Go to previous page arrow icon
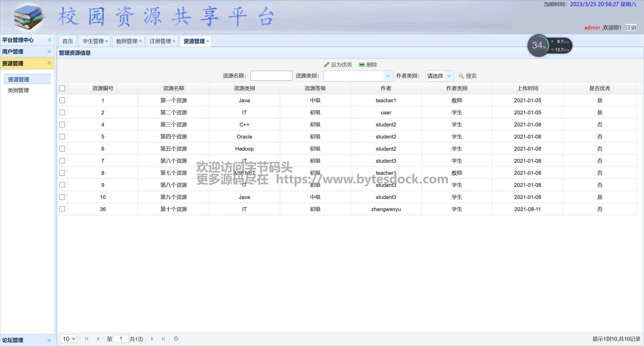The image size is (644, 346). coord(98,339)
